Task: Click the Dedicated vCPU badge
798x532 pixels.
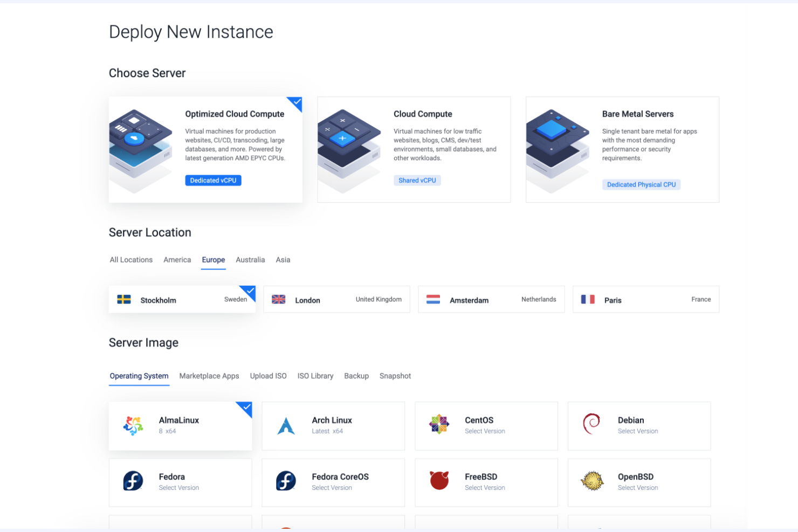Action: (x=213, y=180)
